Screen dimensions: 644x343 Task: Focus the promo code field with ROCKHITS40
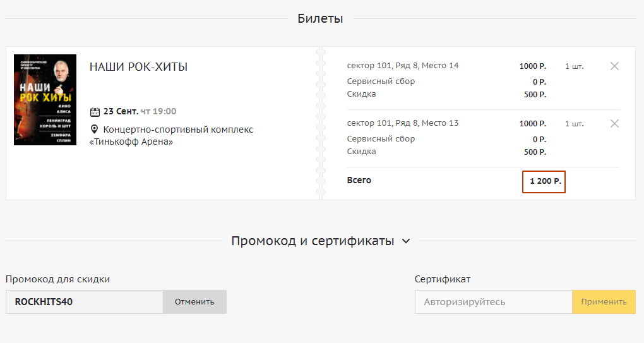85,302
